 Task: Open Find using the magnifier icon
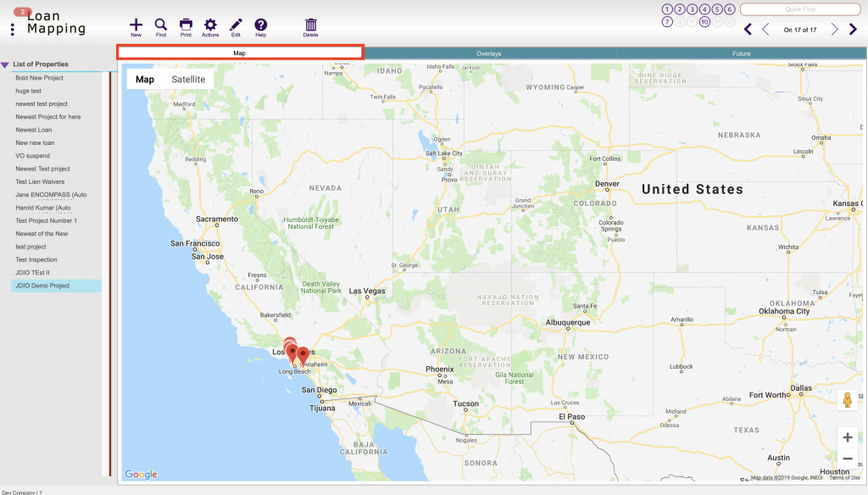[x=160, y=23]
